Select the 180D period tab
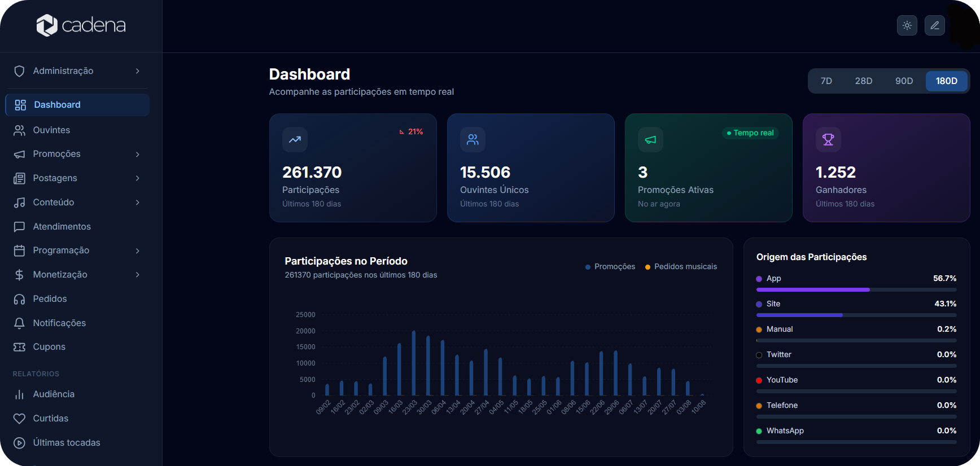The image size is (980, 466). point(946,81)
